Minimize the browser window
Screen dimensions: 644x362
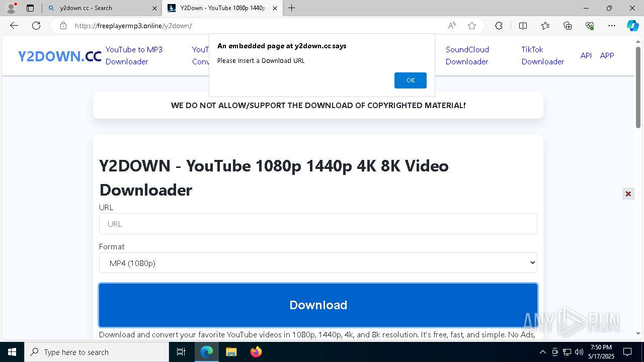(x=586, y=8)
